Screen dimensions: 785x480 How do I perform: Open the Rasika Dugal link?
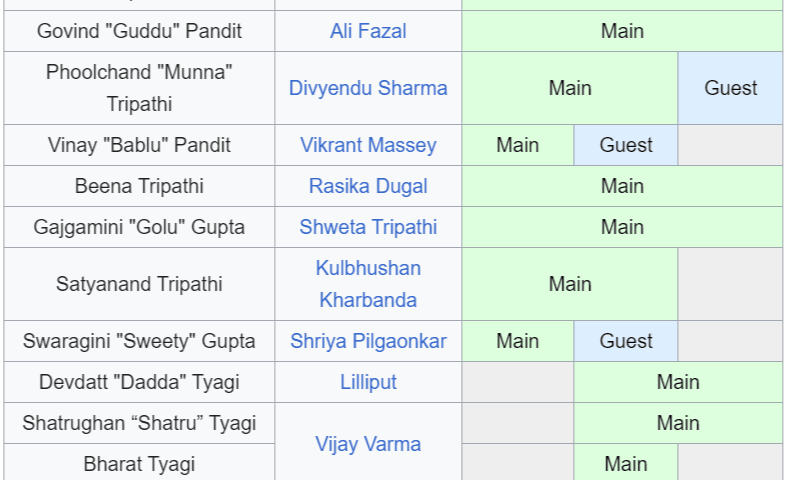pyautogui.click(x=368, y=186)
